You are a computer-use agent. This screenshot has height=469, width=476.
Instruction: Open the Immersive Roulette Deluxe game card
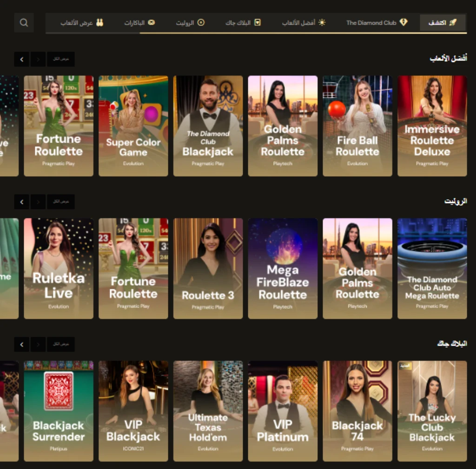click(x=432, y=126)
